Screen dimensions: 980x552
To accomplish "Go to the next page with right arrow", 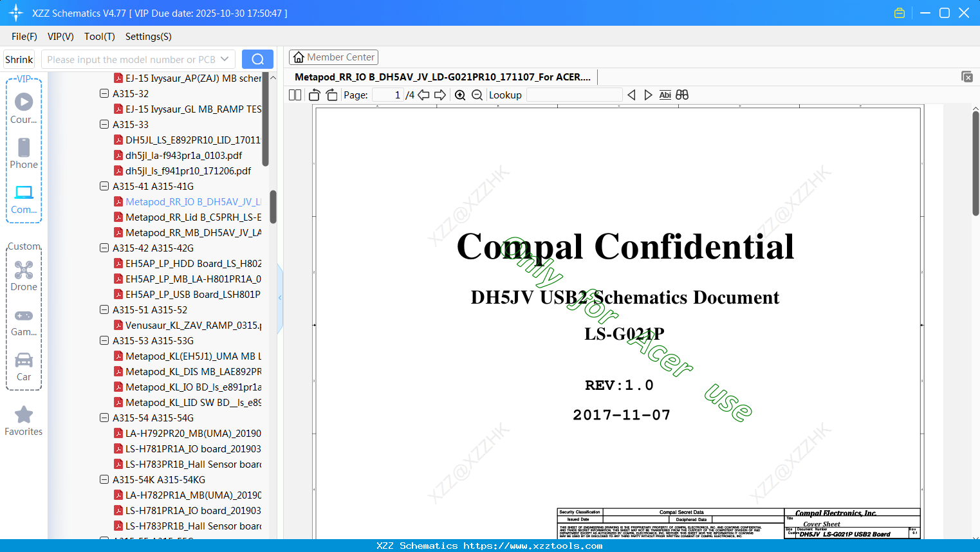I will 440,95.
